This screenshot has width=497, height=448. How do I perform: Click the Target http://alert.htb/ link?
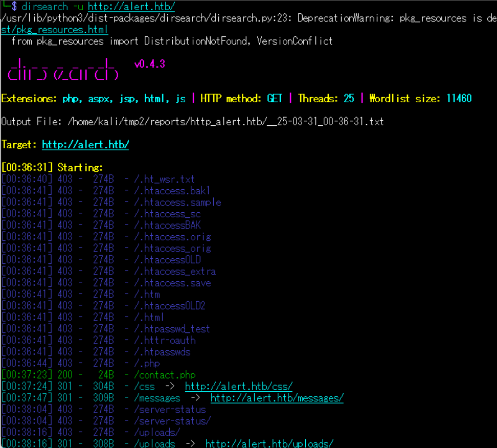[x=85, y=145]
